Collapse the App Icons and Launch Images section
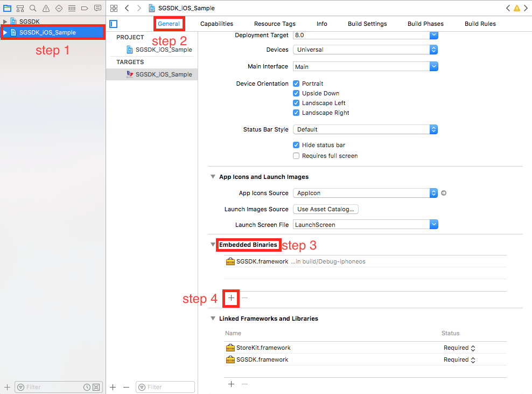The height and width of the screenshot is (394, 532). pyautogui.click(x=213, y=177)
